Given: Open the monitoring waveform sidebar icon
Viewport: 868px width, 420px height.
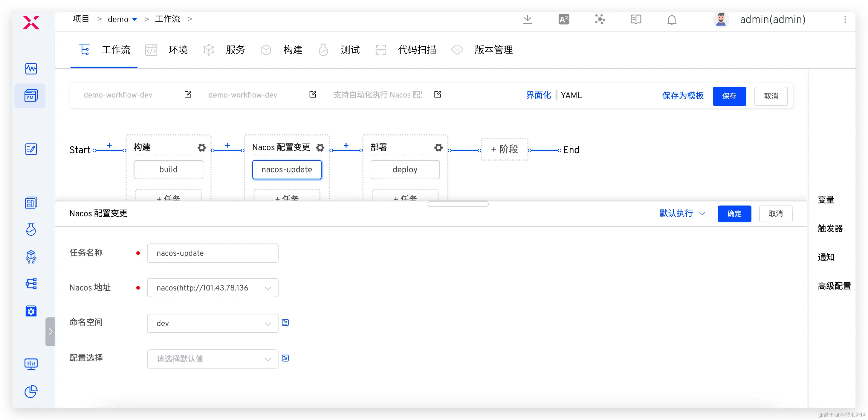Looking at the screenshot, I should click(31, 69).
